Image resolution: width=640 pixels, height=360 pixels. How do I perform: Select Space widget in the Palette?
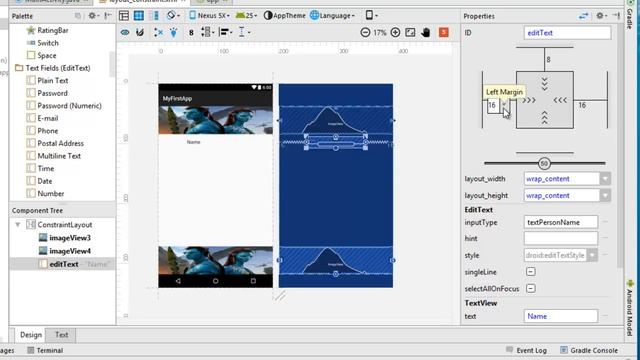tap(47, 56)
